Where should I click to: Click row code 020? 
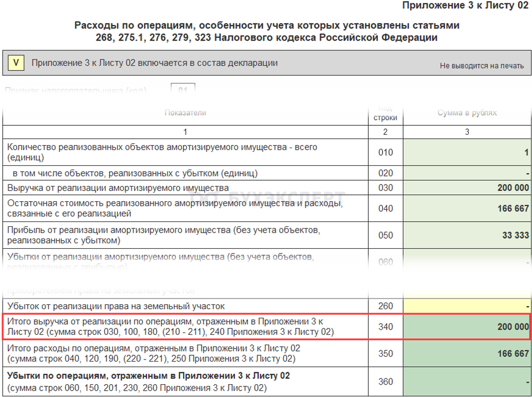[x=385, y=173]
